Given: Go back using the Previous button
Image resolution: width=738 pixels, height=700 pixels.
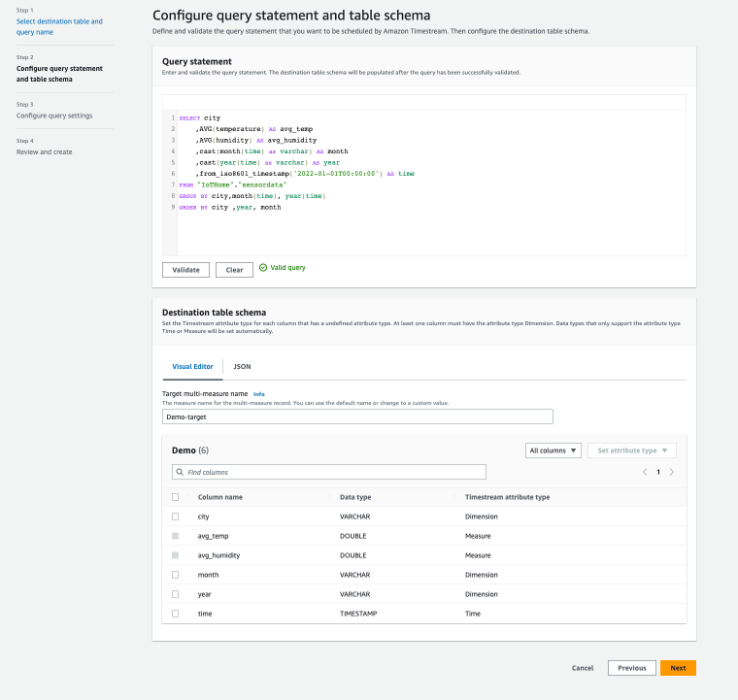Looking at the screenshot, I should click(x=631, y=668).
